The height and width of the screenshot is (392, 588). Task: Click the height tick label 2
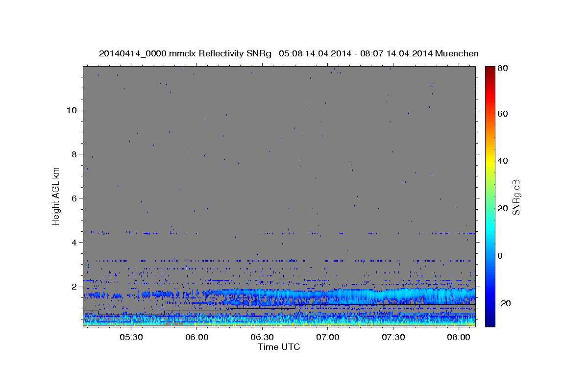tap(73, 287)
